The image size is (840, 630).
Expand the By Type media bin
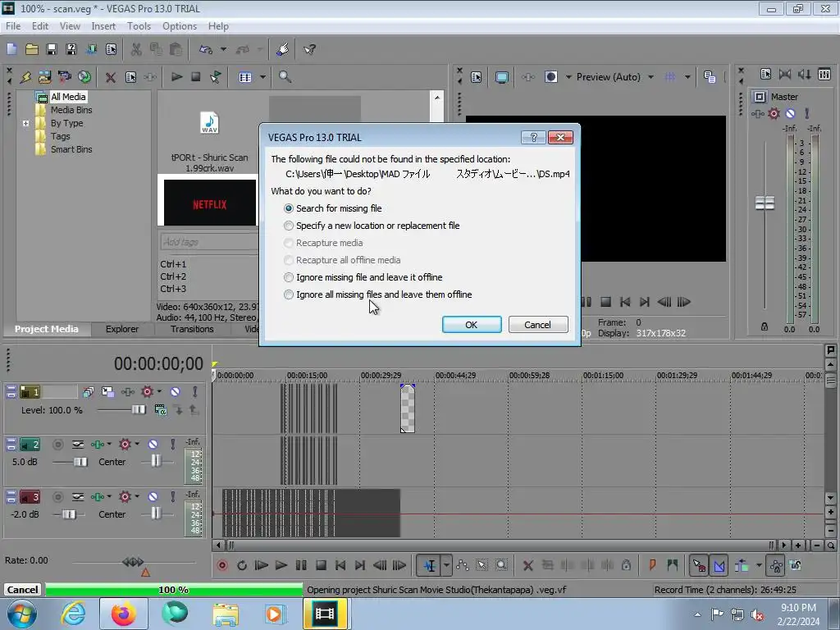25,123
